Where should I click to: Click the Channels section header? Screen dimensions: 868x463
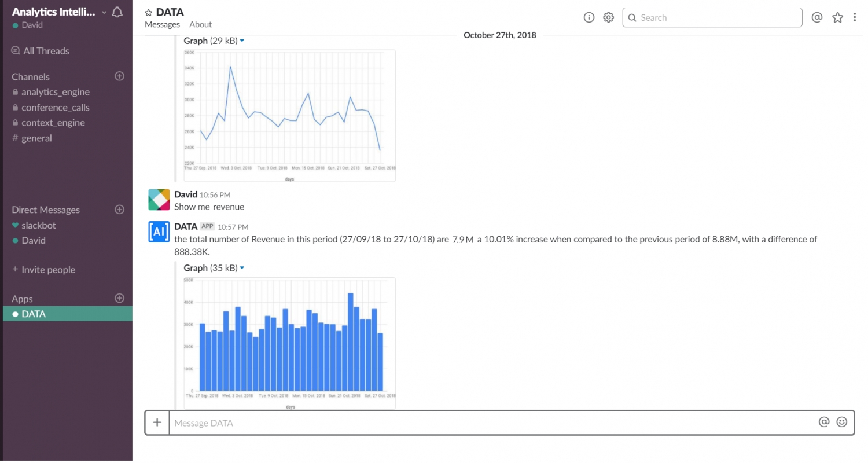31,76
